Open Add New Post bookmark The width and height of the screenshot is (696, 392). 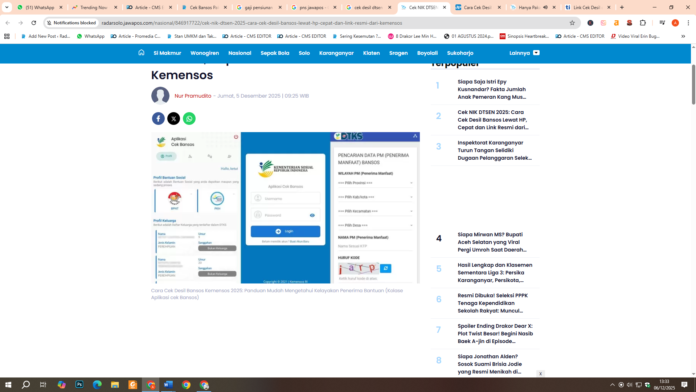coord(45,36)
